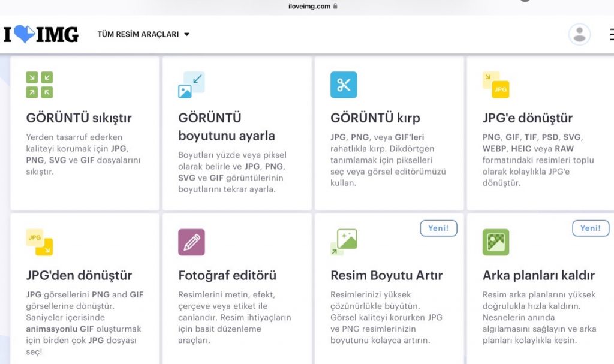Click the Fotoğraf editörü title

[227, 276]
